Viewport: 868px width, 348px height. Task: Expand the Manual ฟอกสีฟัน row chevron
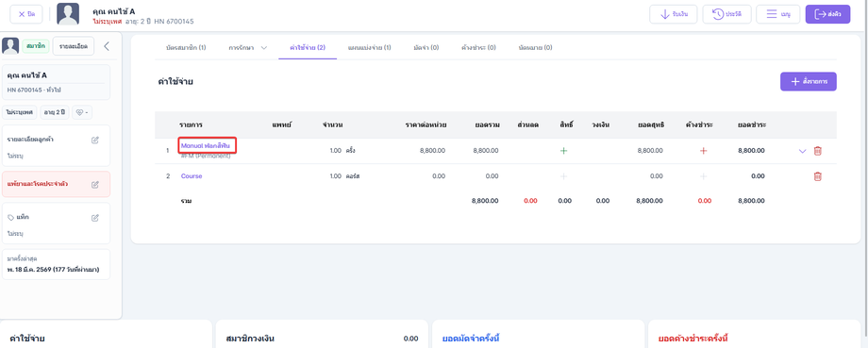click(803, 151)
